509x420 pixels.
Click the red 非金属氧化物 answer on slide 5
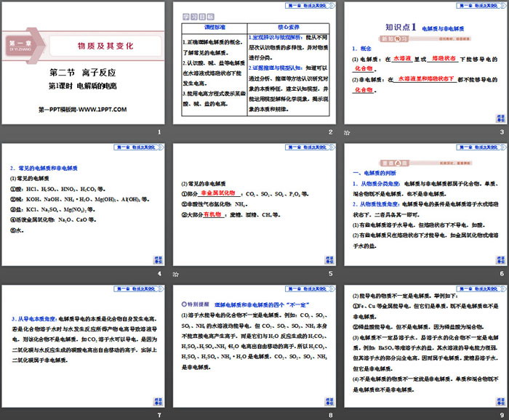click(x=218, y=194)
